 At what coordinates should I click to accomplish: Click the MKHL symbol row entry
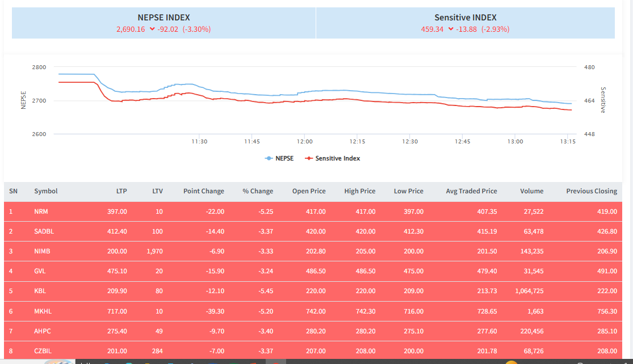point(43,311)
